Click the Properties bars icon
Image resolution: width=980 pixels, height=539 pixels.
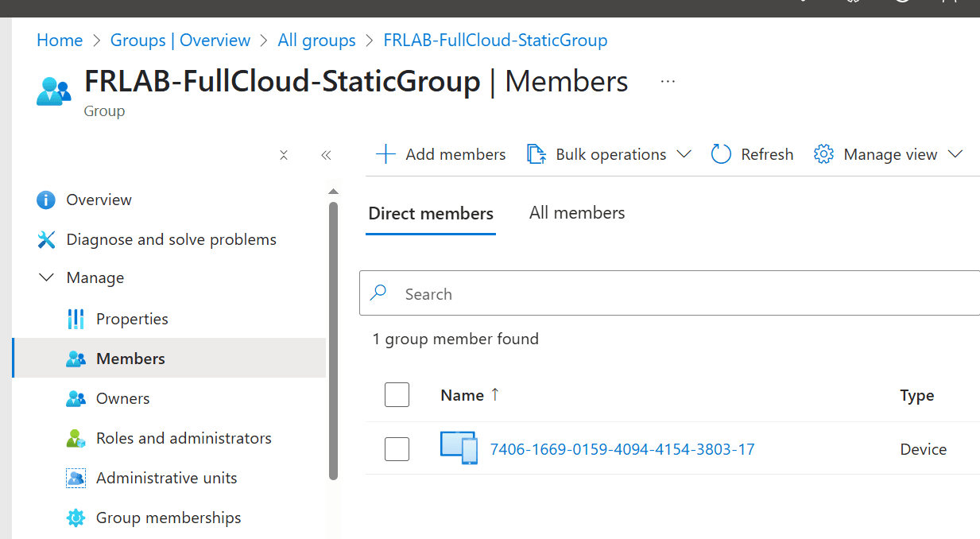pyautogui.click(x=76, y=319)
